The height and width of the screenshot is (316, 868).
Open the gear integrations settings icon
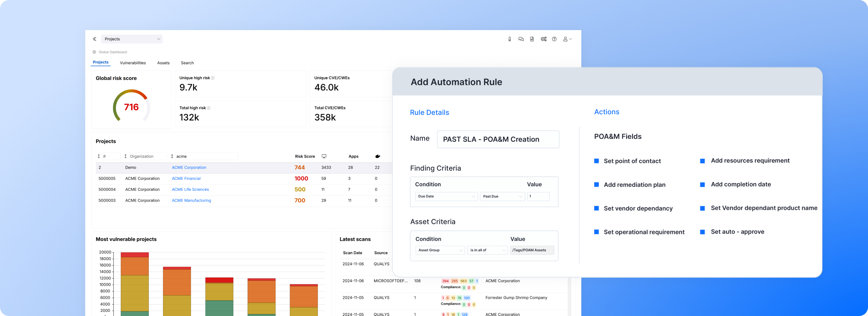[x=544, y=39]
